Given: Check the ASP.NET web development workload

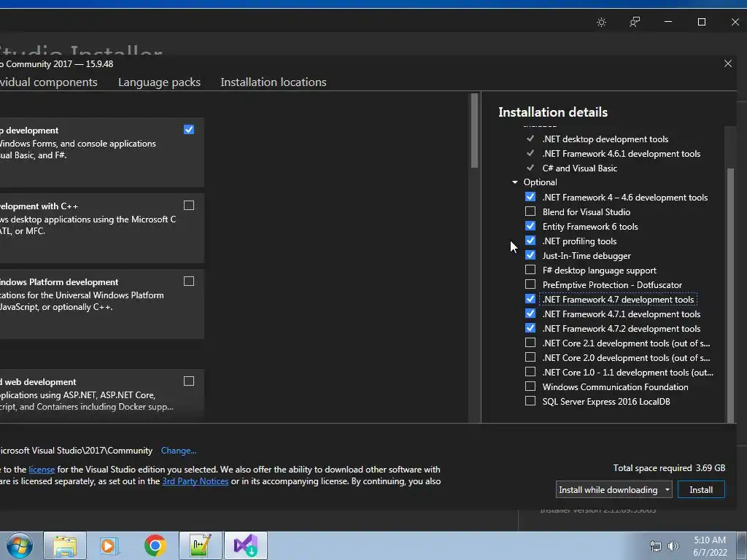Looking at the screenshot, I should [189, 381].
